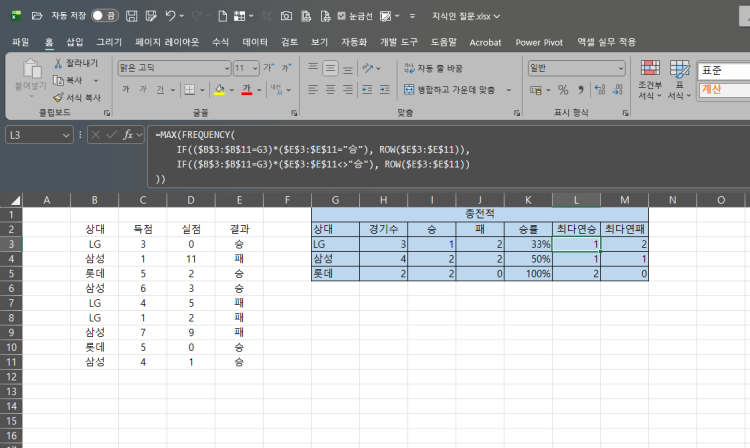Open Conditional Formatting (조건부 서식)
Image resolution: width=750 pixels, height=448 pixels.
coord(650,78)
